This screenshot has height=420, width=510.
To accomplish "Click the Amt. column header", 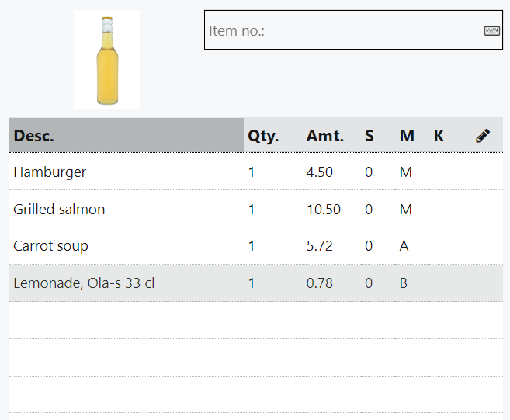I will coord(324,136).
